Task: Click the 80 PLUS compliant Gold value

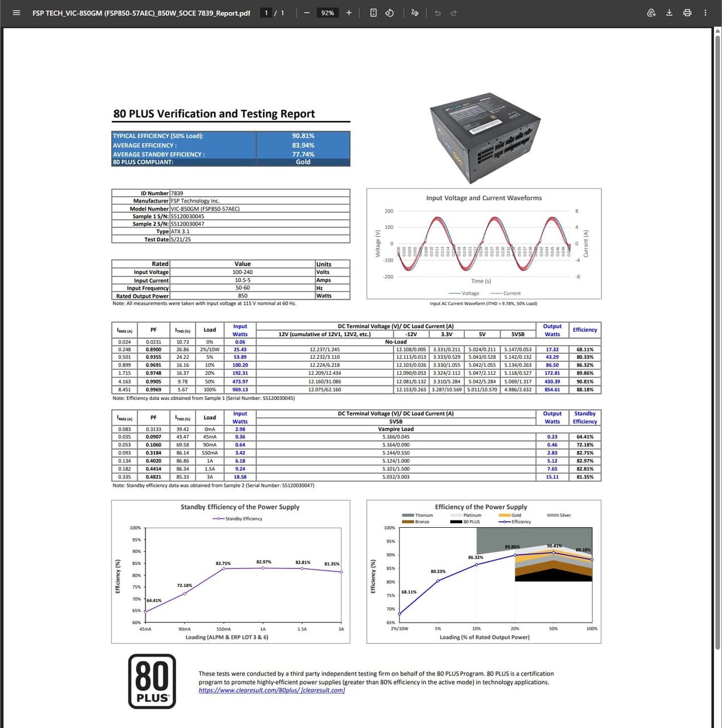Action: click(x=303, y=162)
